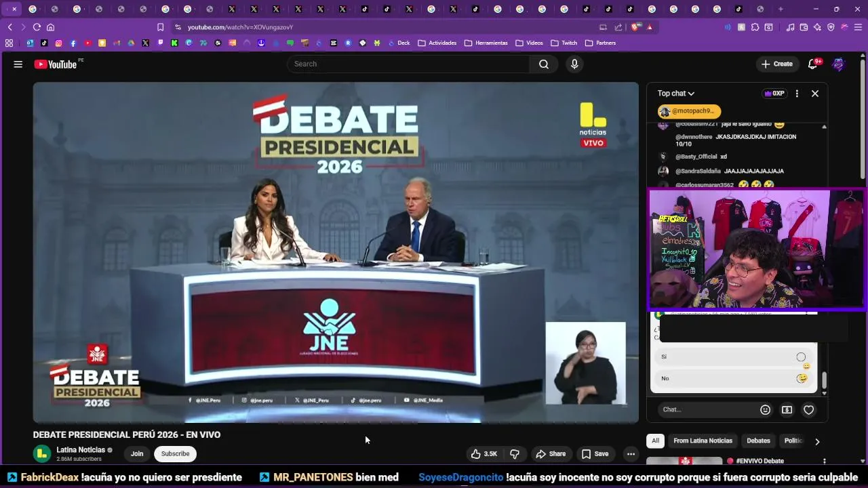Open the Partners bookmarks folder
This screenshot has width=868, height=488.
coord(601,43)
